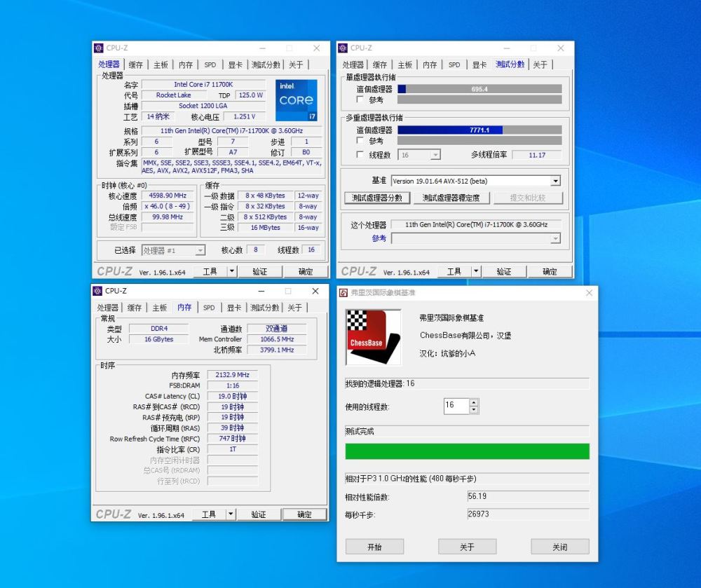The width and height of the screenshot is (701, 588).
Task: Open the 关于 tab in CPU-Z
Action: 295,64
